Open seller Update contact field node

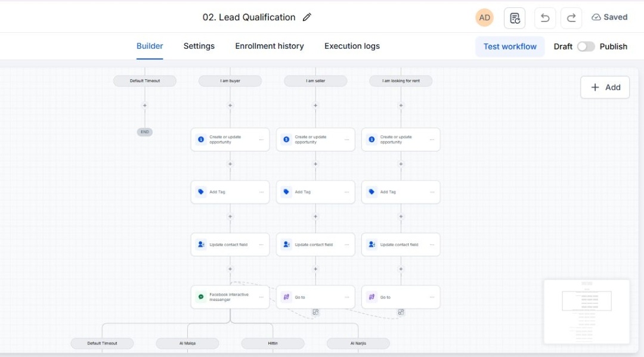315,244
